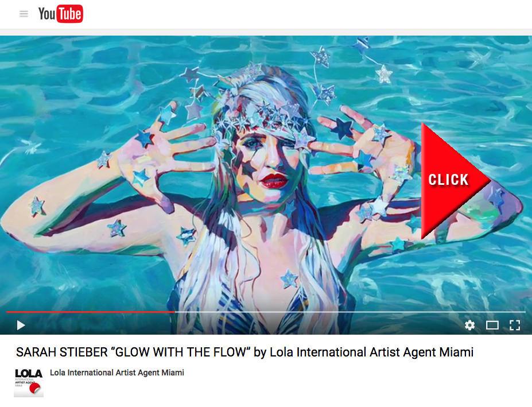Go to YouTube home via logo
The height and width of the screenshot is (407, 532).
61,14
